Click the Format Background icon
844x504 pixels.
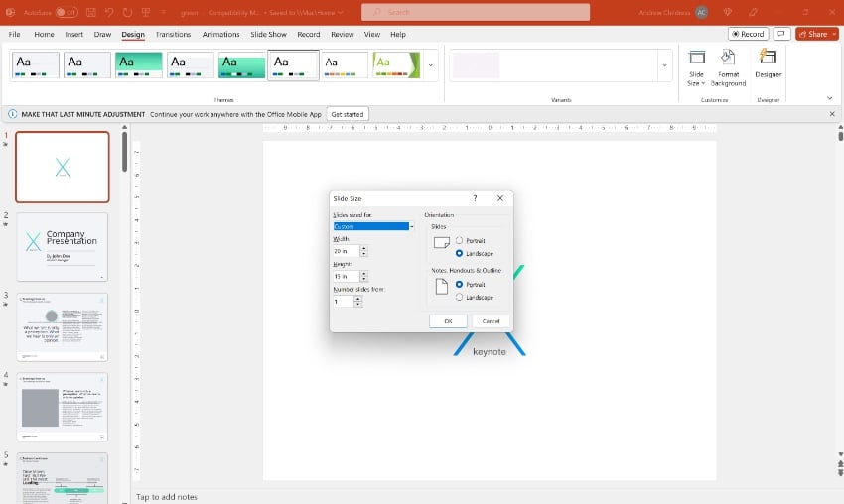(x=728, y=62)
